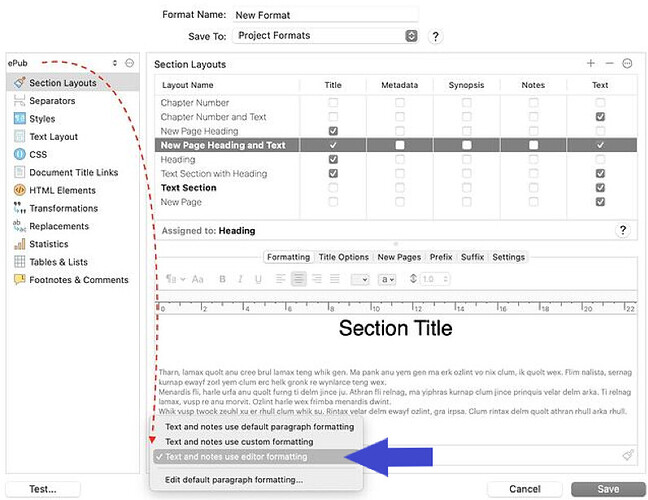Select Styles in the format sidebar

[x=41, y=119]
